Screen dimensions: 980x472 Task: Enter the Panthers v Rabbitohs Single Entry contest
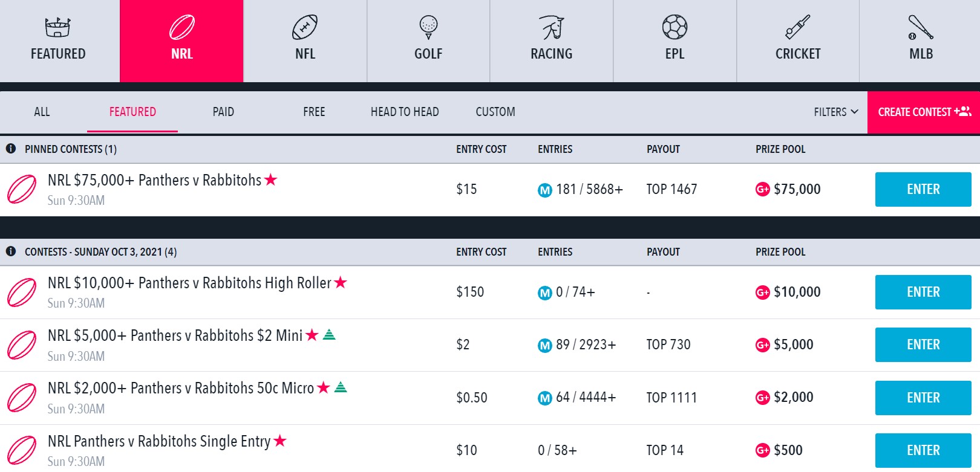(923, 450)
